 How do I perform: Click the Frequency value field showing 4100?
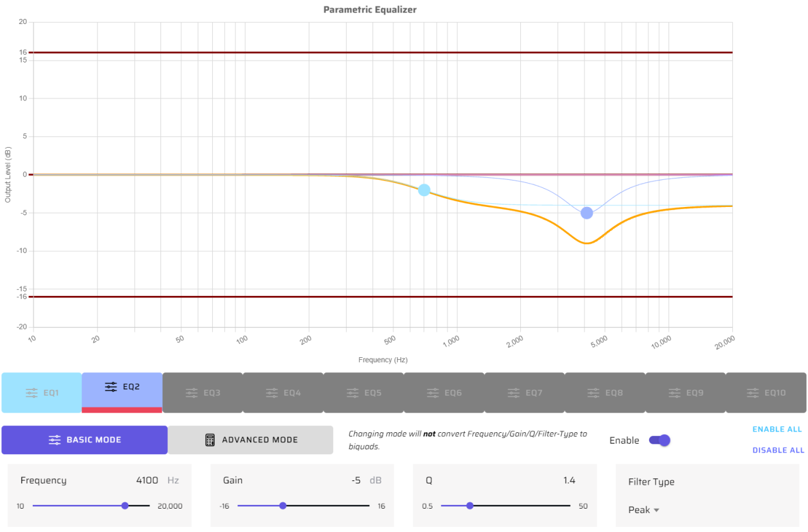[x=148, y=480]
